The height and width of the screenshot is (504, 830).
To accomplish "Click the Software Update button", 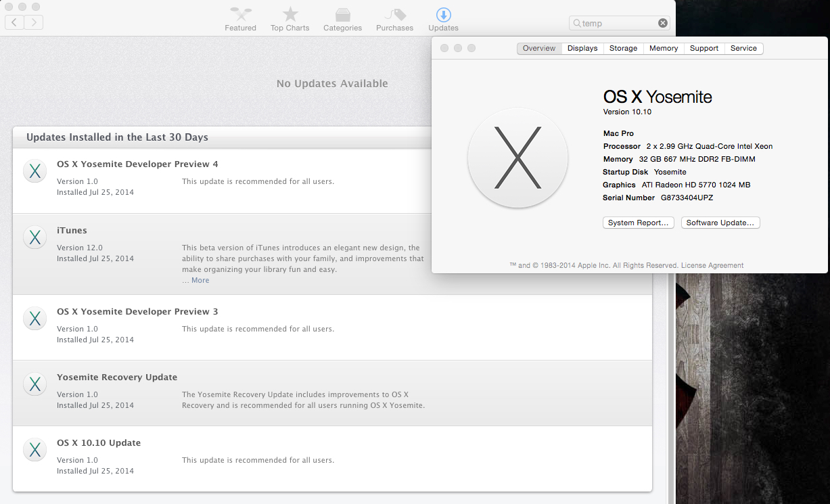I will 720,223.
